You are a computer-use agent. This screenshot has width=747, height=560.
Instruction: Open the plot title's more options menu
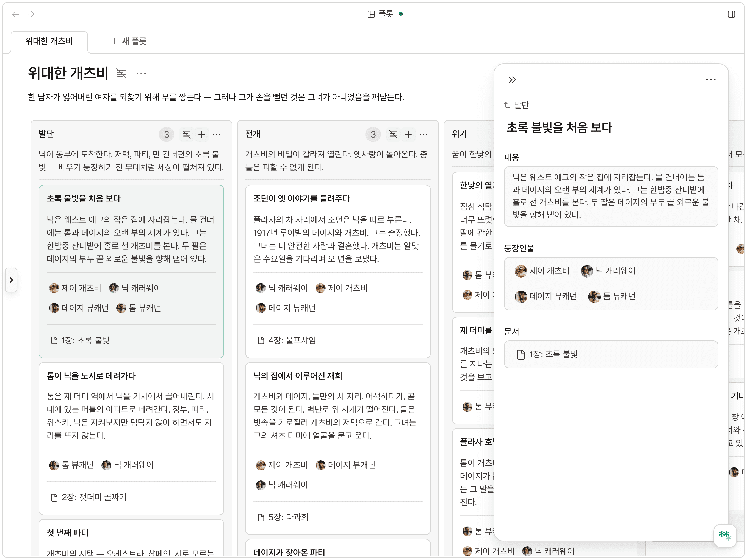[142, 74]
